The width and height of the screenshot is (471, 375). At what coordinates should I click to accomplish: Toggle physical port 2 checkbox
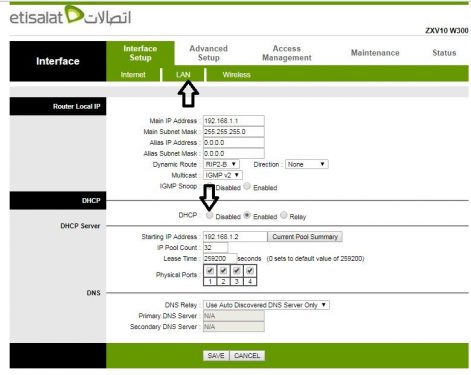[x=223, y=271]
